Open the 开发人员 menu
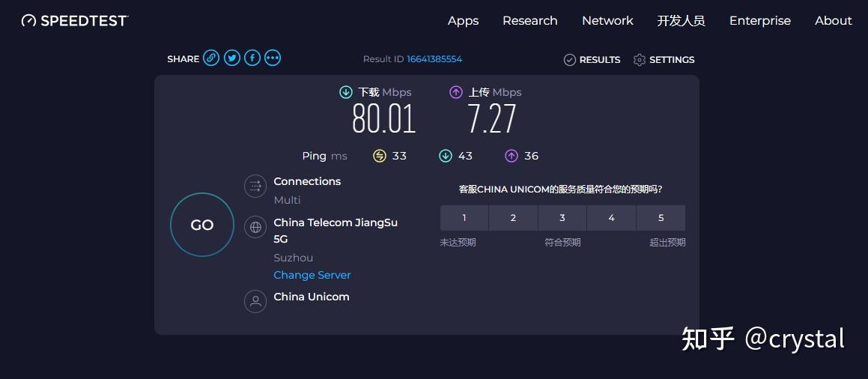 pos(681,21)
